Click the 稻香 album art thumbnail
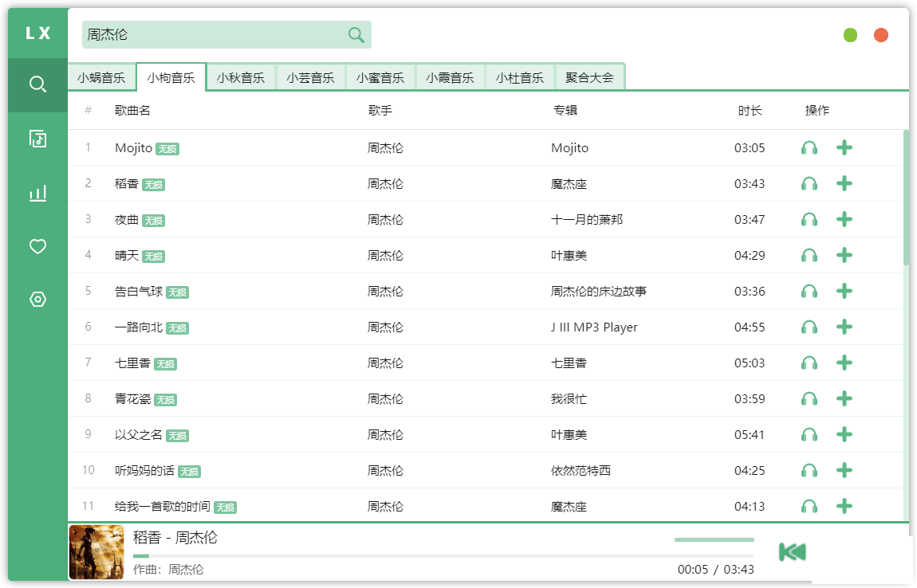917x588 pixels. (96, 551)
